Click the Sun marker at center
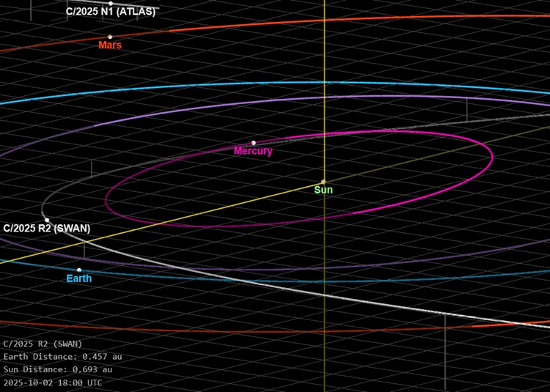This screenshot has width=550, height=392. click(x=323, y=182)
